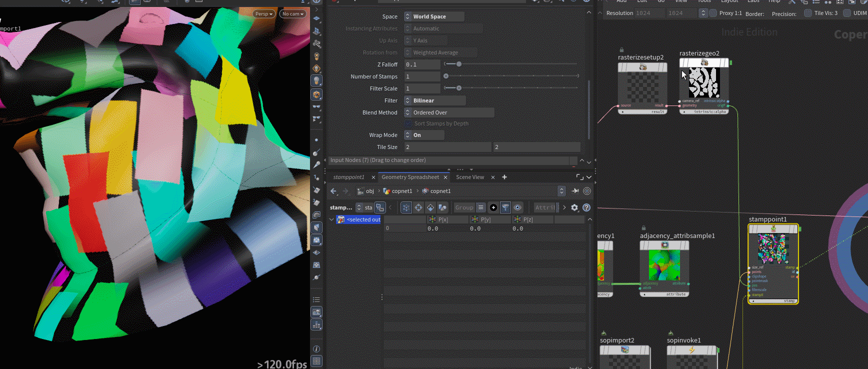The width and height of the screenshot is (868, 369).
Task: Click the glasses icon in the viewport sidebar
Action: (316, 107)
